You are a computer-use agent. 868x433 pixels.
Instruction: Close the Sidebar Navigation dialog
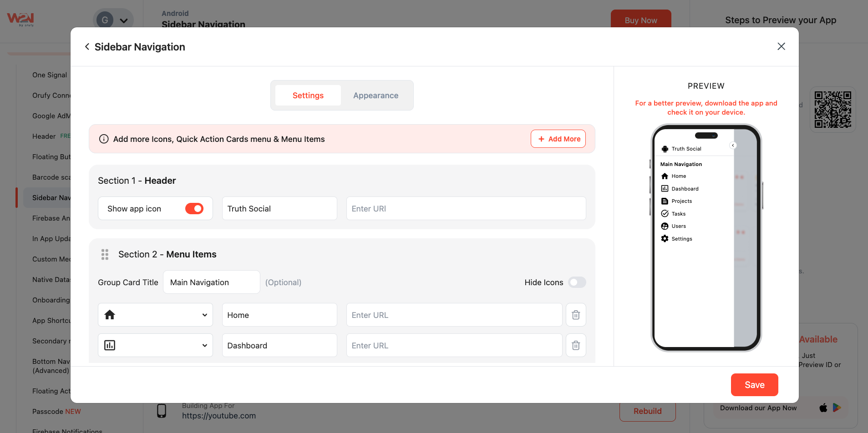(x=781, y=46)
